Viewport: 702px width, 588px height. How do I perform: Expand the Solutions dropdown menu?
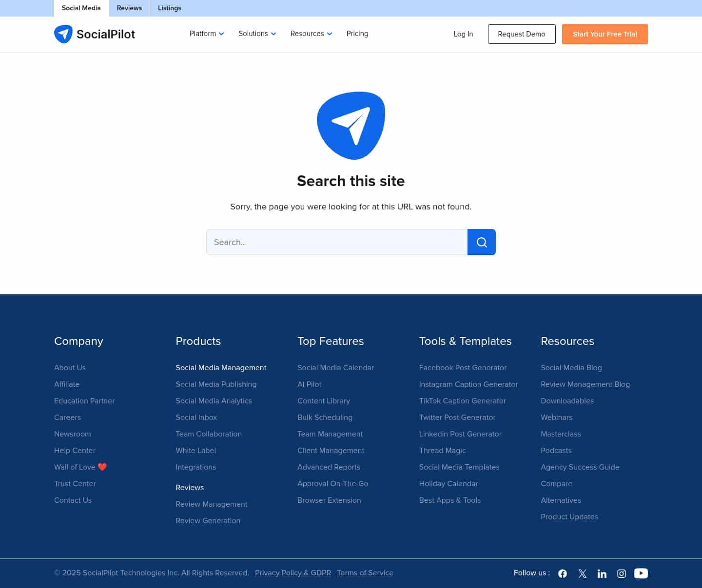[257, 34]
